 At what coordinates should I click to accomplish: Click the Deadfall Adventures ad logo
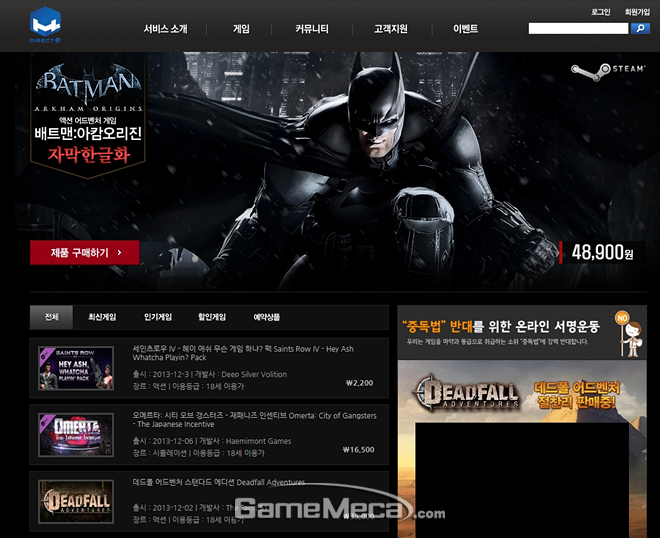pyautogui.click(x=467, y=393)
